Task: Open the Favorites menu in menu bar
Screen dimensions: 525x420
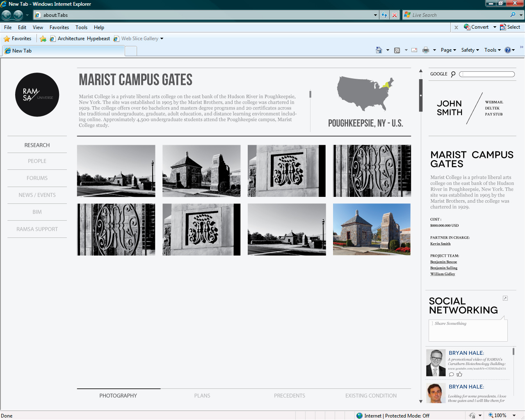Action: (x=59, y=27)
